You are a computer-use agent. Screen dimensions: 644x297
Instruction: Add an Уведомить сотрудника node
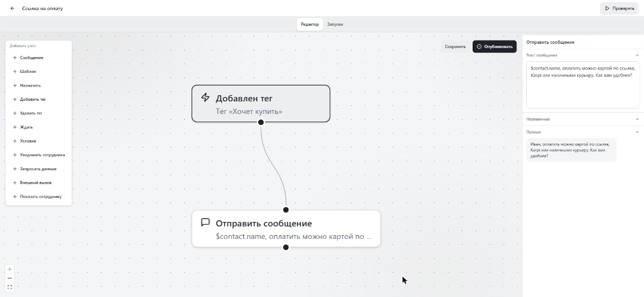(x=38, y=155)
